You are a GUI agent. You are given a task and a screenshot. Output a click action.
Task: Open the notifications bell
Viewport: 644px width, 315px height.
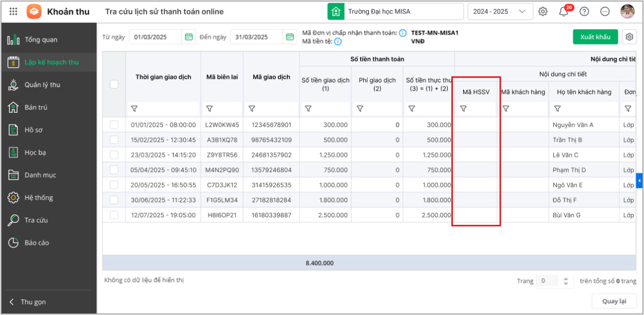pyautogui.click(x=564, y=12)
